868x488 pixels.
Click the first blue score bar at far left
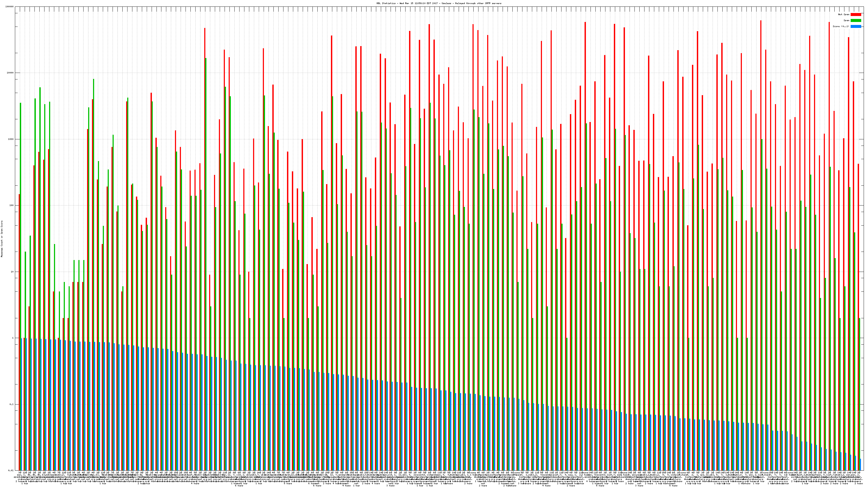22,404
